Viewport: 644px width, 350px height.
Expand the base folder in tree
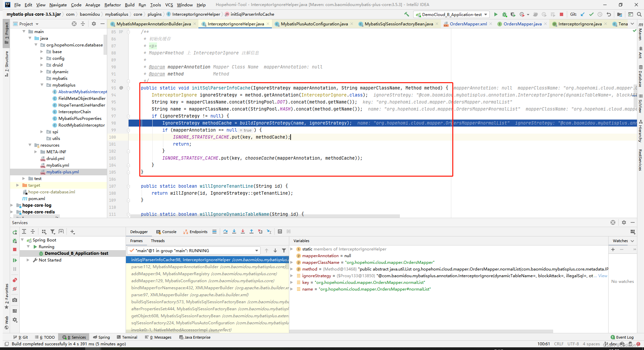coord(42,52)
